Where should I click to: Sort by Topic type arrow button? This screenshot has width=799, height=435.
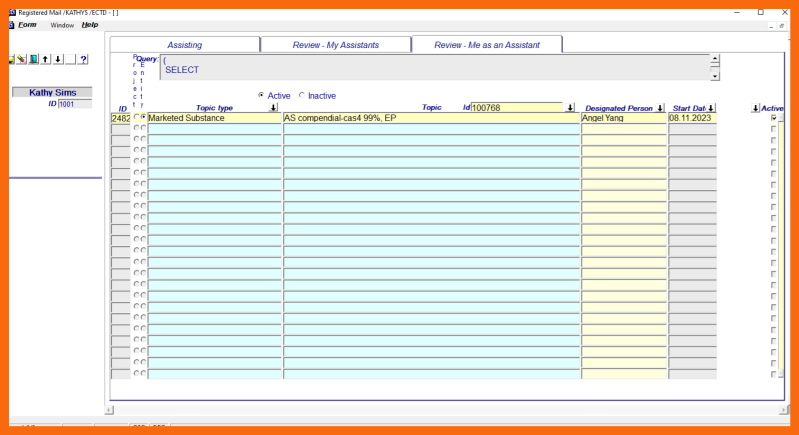(274, 107)
